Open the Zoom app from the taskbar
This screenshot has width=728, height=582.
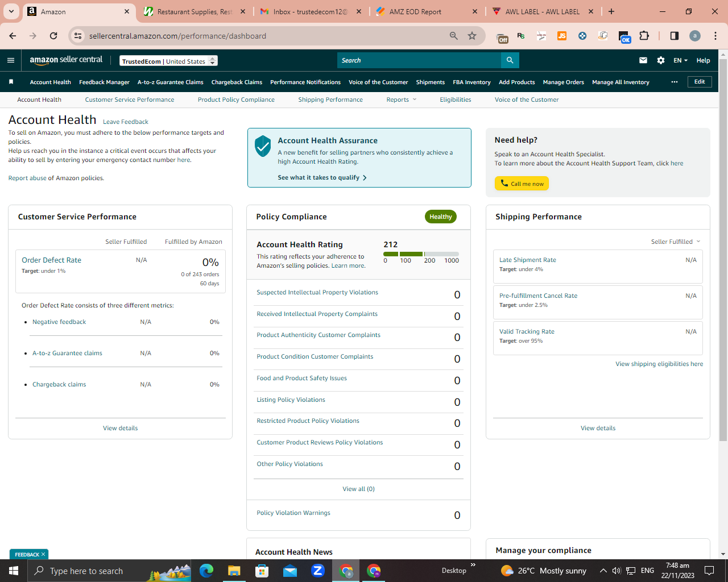coord(318,571)
